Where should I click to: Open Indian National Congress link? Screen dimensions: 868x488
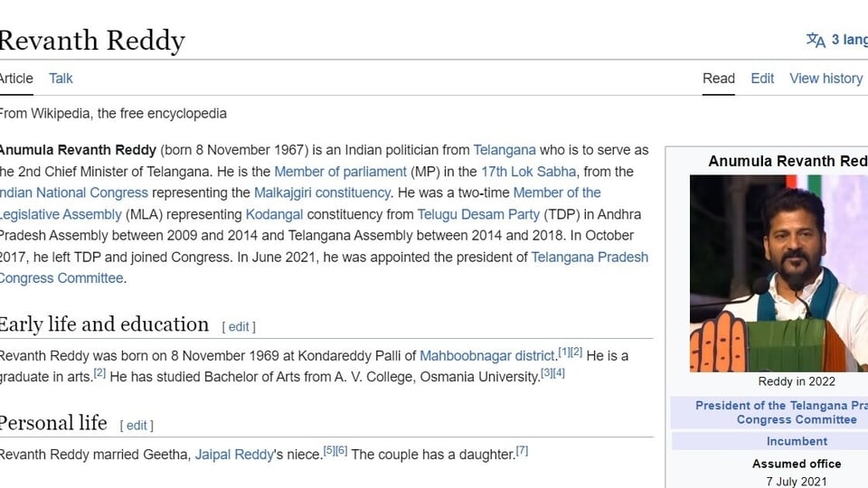(x=73, y=192)
